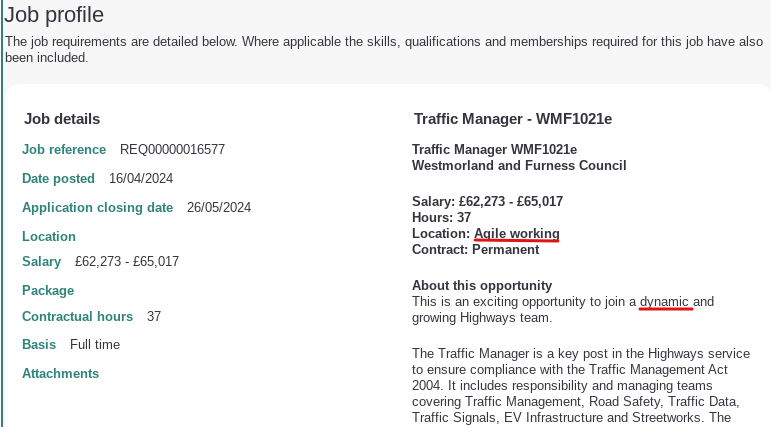Click the "Hours: 37" line in description
Screen dimensions: 771x427
point(441,217)
